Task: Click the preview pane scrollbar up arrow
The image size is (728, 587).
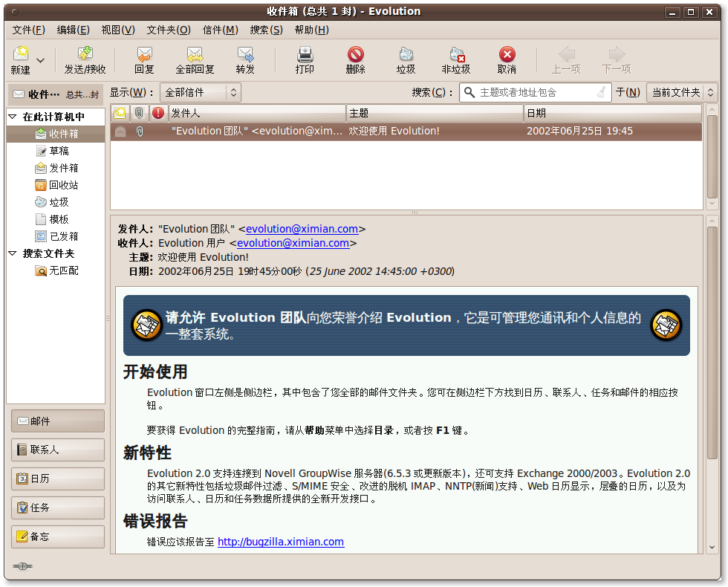Action: (x=712, y=221)
